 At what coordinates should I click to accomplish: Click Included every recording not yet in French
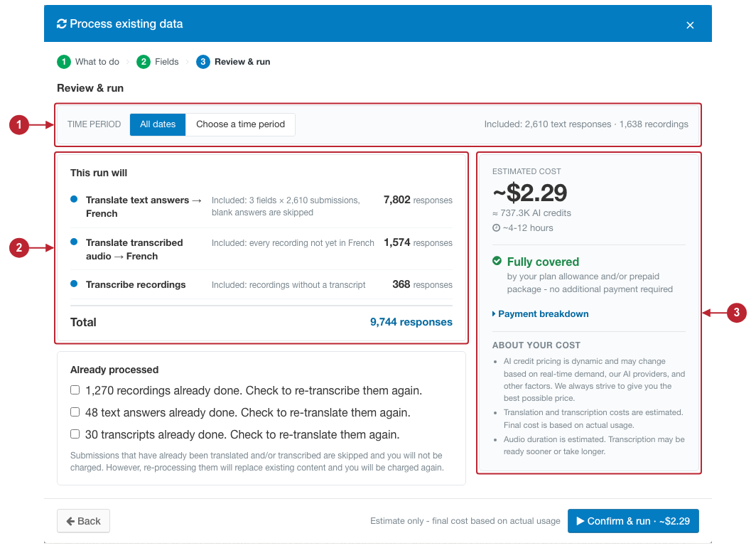293,242
